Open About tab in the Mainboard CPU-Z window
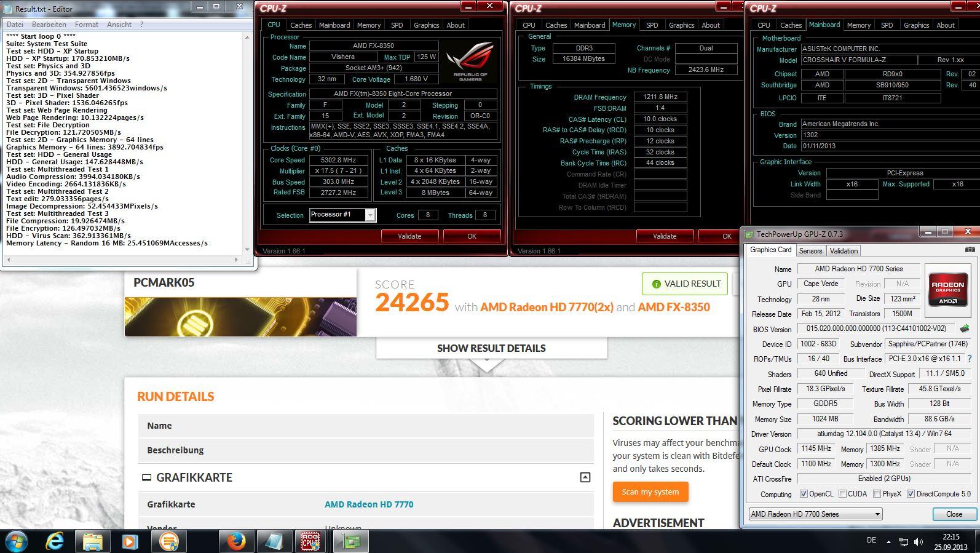 point(946,25)
